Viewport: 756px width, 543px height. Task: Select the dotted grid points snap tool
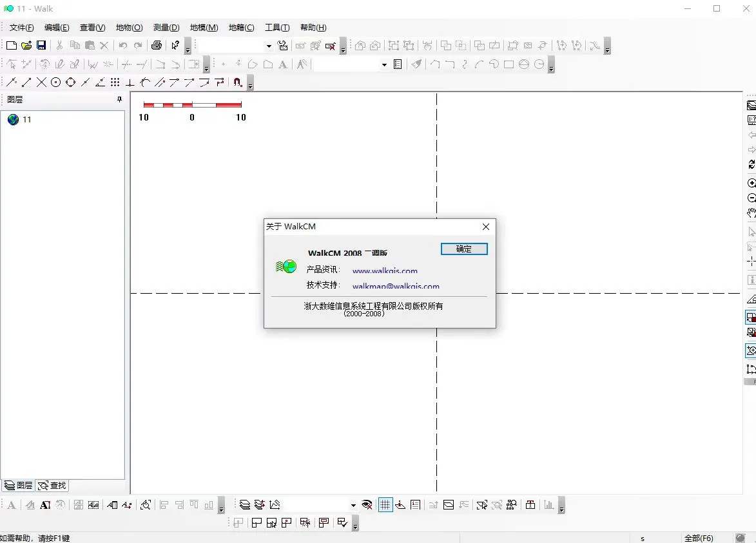(x=115, y=82)
